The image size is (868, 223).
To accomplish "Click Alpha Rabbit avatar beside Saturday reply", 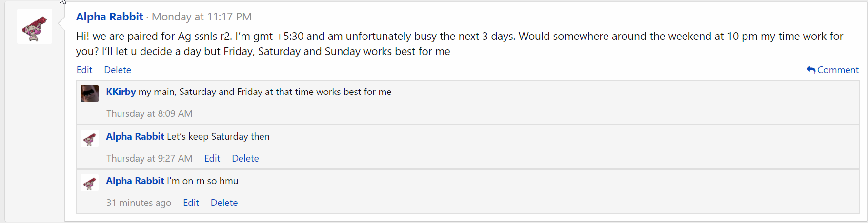I will coord(90,138).
